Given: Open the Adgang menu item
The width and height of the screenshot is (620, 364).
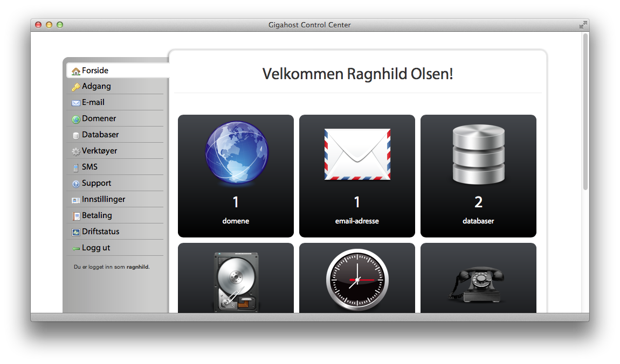Looking at the screenshot, I should pyautogui.click(x=115, y=86).
